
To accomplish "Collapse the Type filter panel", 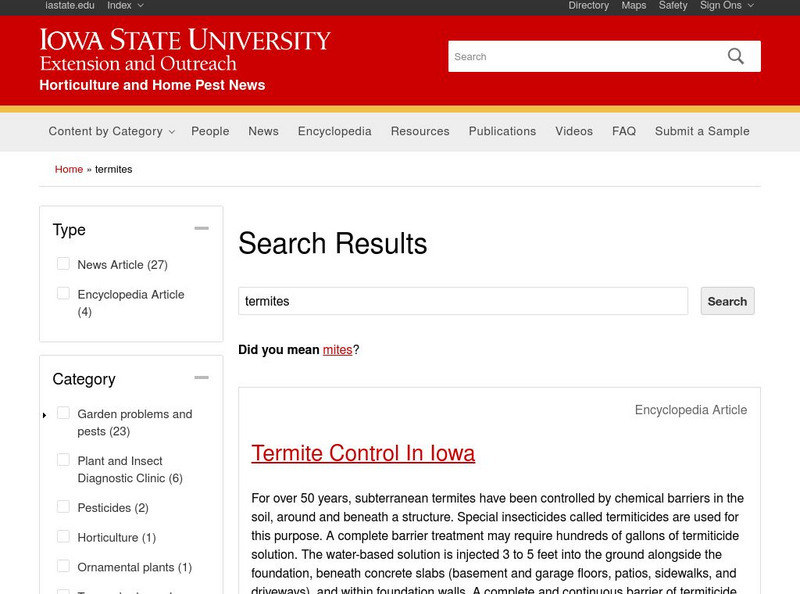I will coord(203,226).
